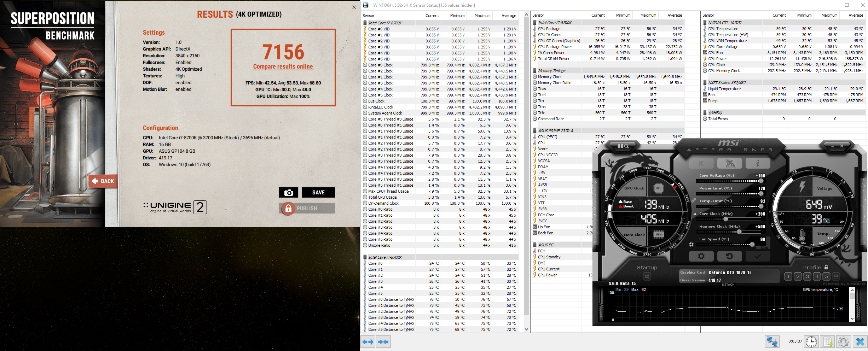Image resolution: width=868 pixels, height=351 pixels.
Task: Click Afterburner graph scroll-down arrow
Action: click(852, 319)
